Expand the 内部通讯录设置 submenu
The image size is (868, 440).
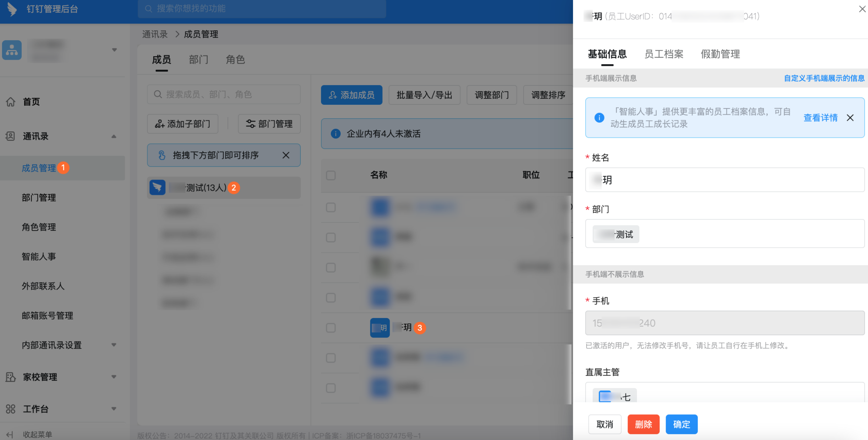click(x=114, y=345)
